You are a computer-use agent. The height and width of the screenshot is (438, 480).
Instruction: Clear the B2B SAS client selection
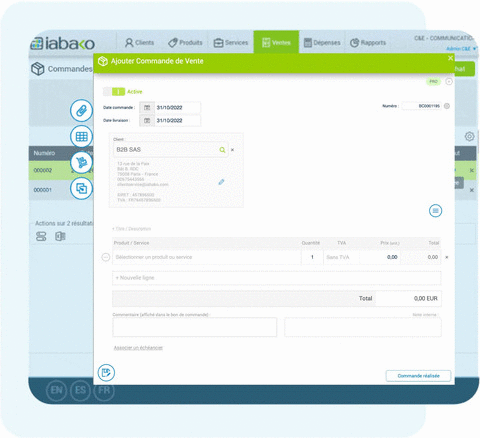click(x=232, y=150)
